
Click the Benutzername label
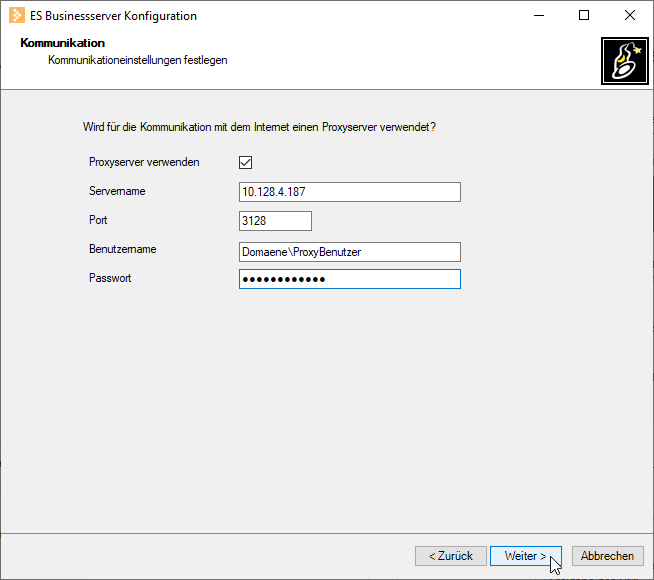coord(123,249)
